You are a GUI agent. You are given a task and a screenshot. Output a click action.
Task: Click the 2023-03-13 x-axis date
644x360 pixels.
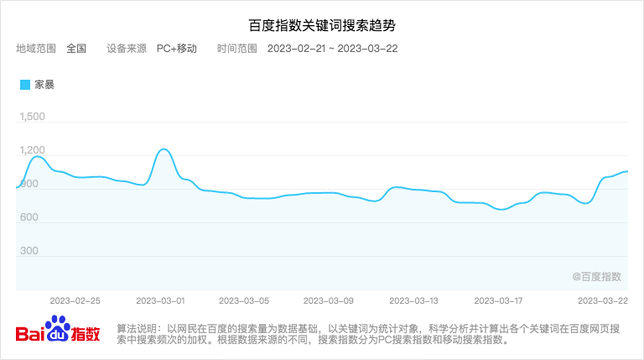(413, 300)
